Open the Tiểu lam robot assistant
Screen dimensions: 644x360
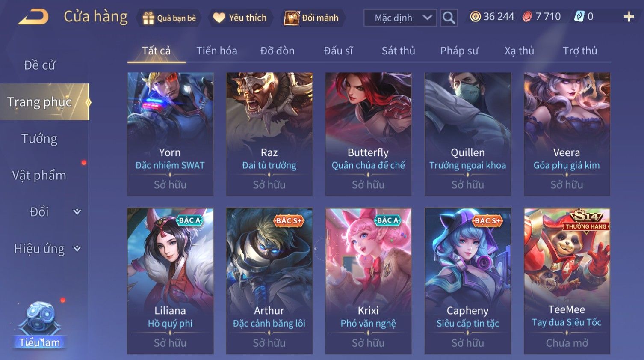point(40,325)
